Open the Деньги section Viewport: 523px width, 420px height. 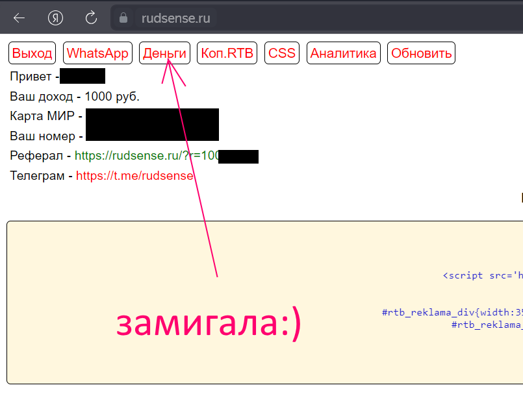[164, 53]
